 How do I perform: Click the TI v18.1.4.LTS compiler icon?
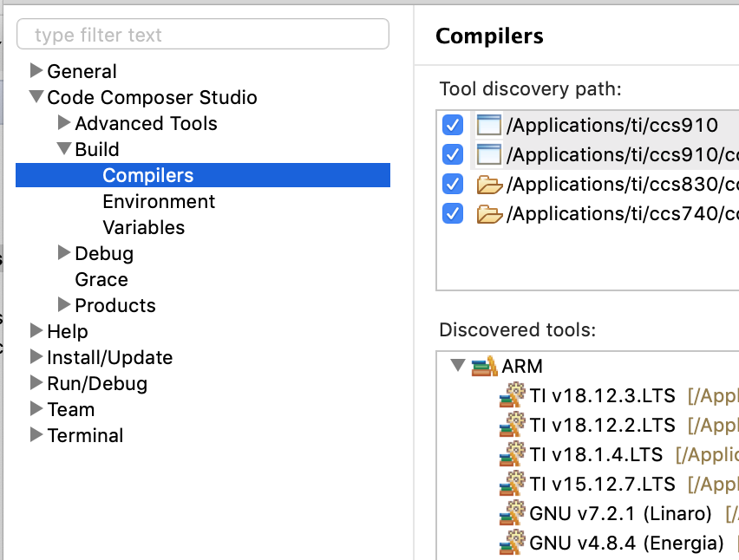[513, 453]
